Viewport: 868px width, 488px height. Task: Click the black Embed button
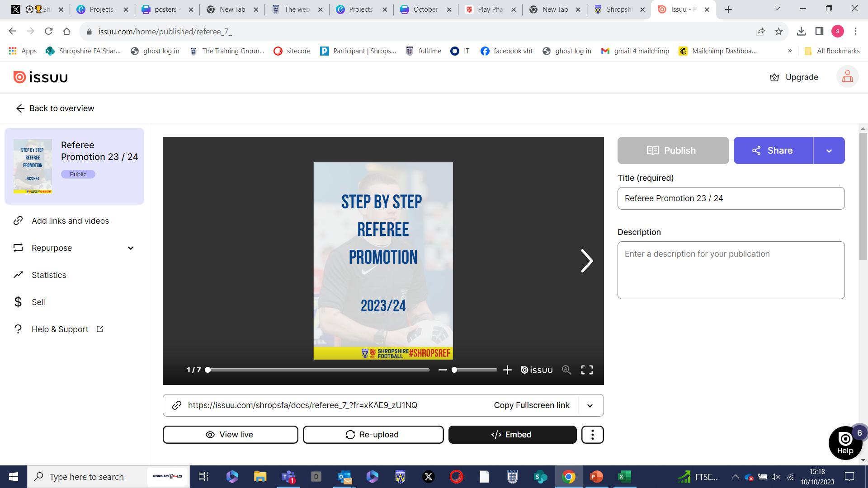click(x=512, y=435)
